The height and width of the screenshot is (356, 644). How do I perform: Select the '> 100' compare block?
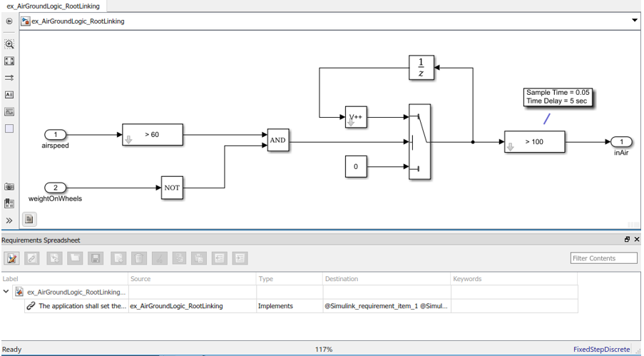[x=534, y=142]
